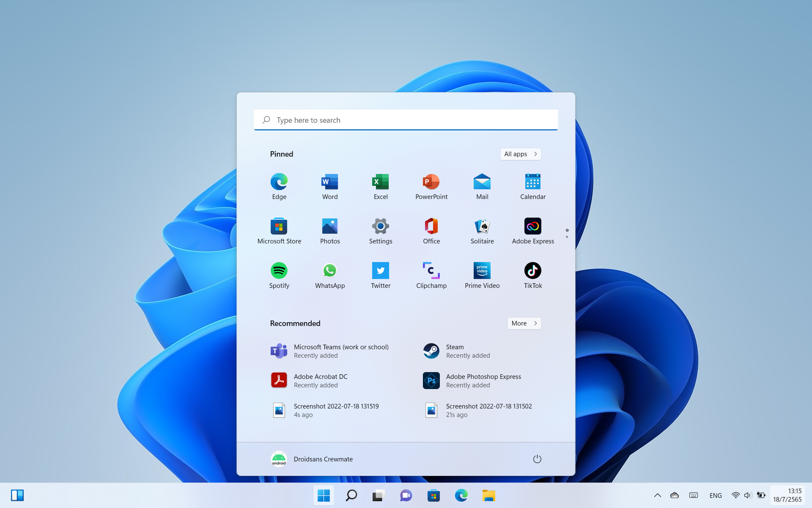This screenshot has height=508, width=812.
Task: Click the power button
Action: (x=537, y=458)
